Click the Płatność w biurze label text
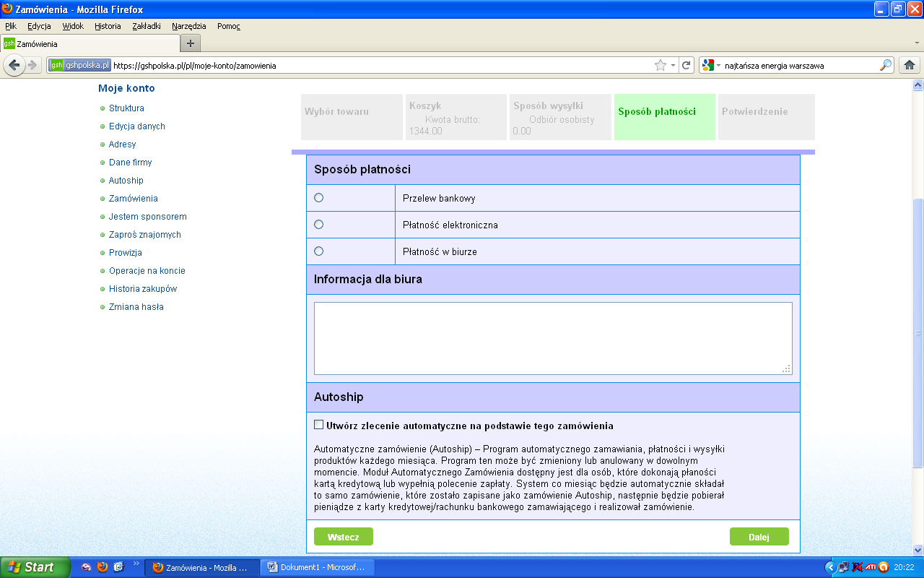This screenshot has width=924, height=578. pos(440,251)
